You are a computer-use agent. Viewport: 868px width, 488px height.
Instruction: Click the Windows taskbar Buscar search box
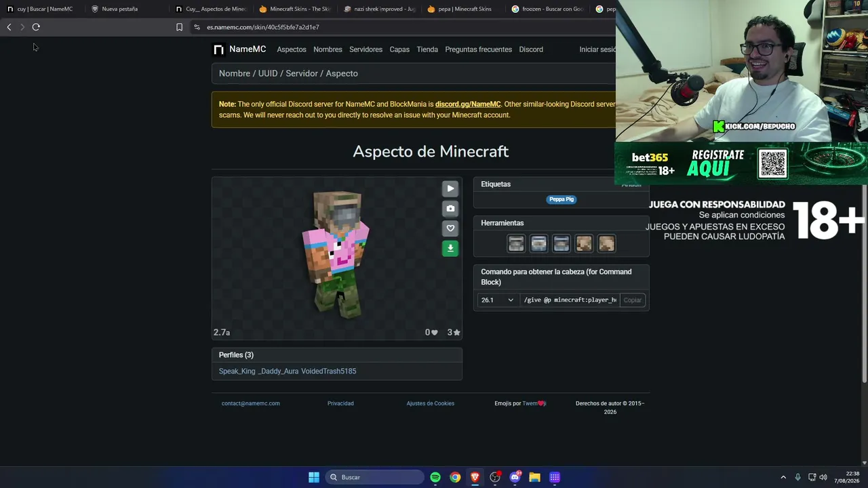pos(374,477)
